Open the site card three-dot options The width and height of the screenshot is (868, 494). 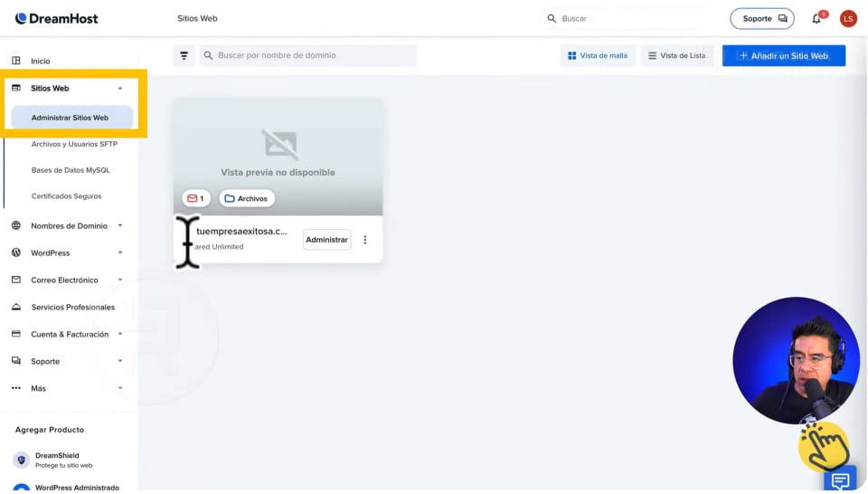(x=364, y=240)
